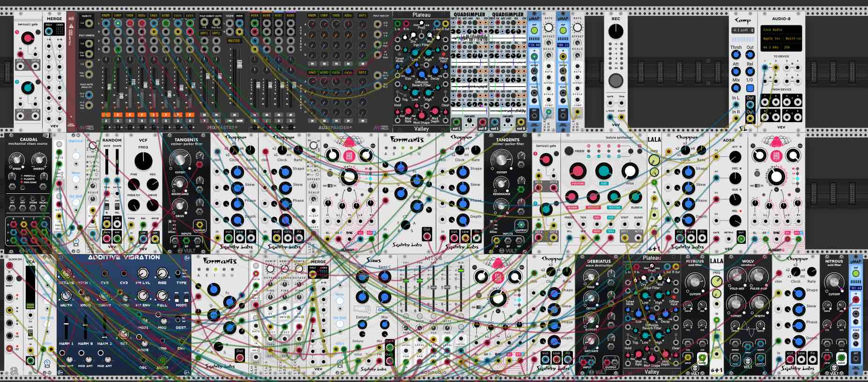Image resolution: width=868 pixels, height=382 pixels.
Task: Click the Comp module's In R jack
Action: pyautogui.click(x=736, y=119)
